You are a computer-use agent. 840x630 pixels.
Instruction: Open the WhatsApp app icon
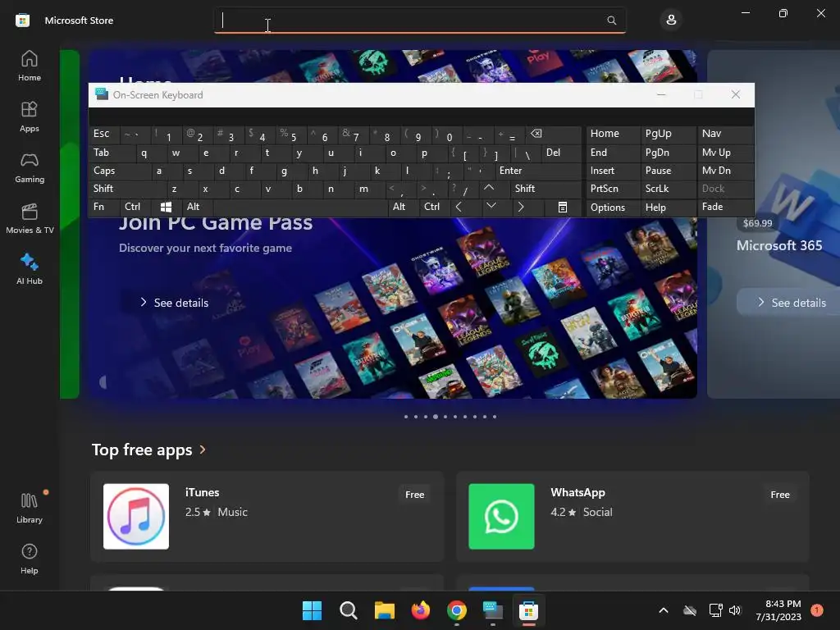point(501,517)
